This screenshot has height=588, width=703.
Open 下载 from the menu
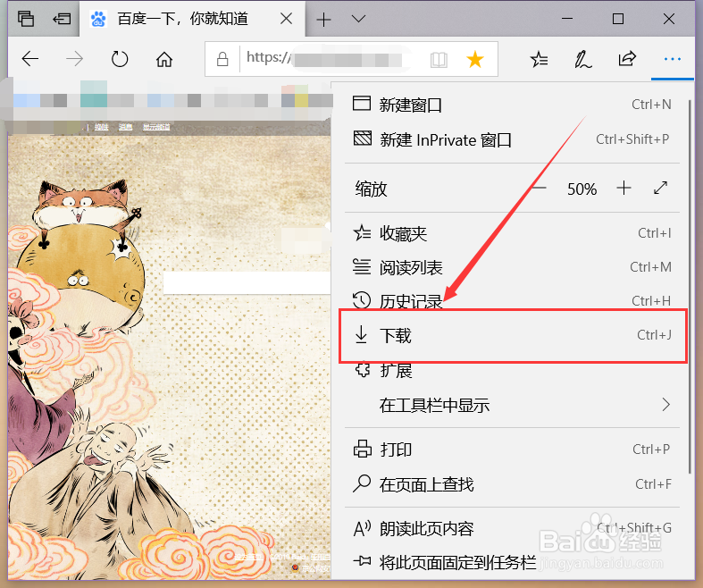(x=513, y=335)
